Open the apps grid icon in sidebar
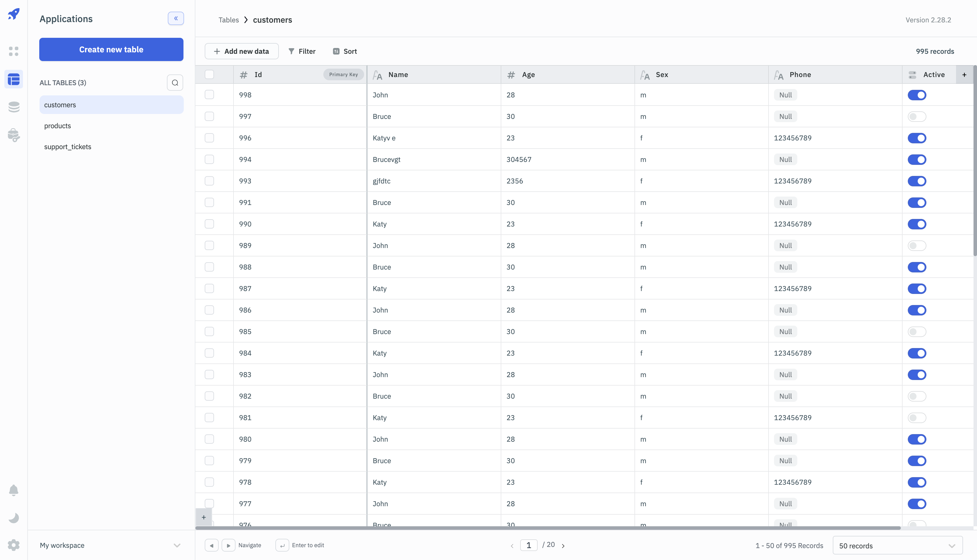 [x=13, y=51]
